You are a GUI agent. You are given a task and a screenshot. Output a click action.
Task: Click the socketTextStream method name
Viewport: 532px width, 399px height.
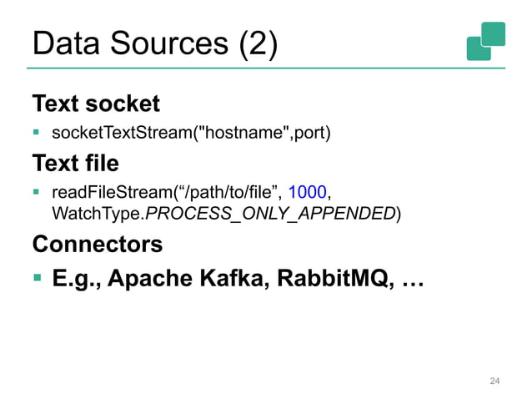122,133
